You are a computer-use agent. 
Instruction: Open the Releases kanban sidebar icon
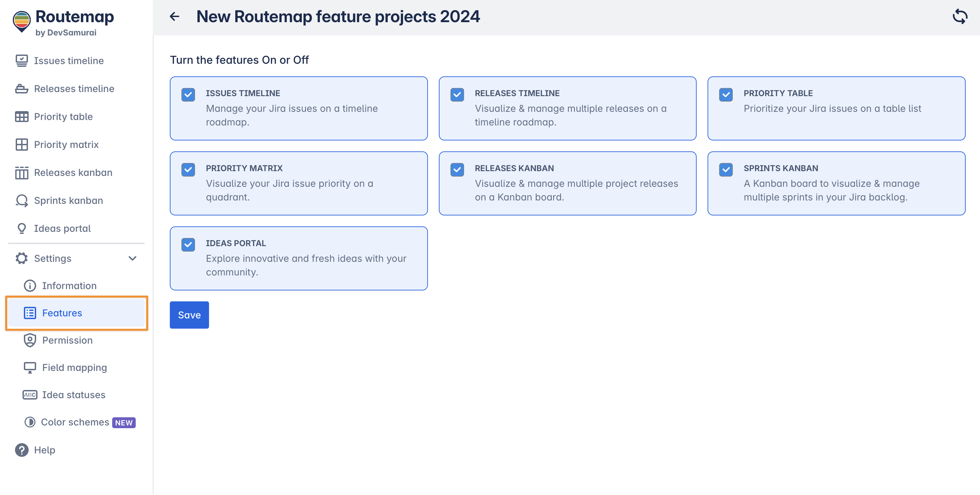pyautogui.click(x=22, y=173)
